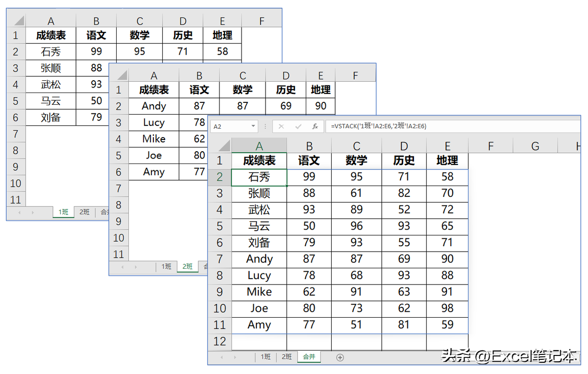Select row 12 header in front window
The height and width of the screenshot is (374, 588).
coord(220,341)
